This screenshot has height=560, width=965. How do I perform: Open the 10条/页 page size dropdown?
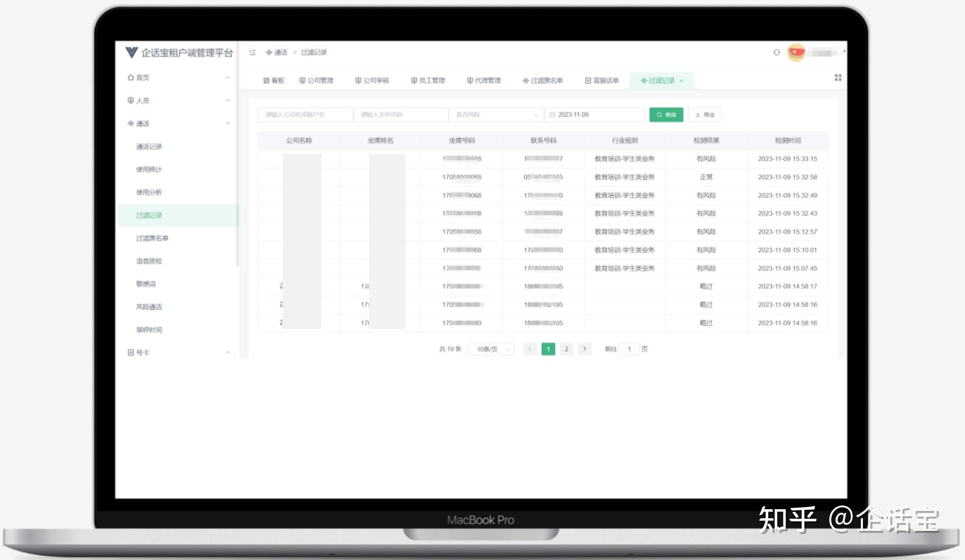[491, 349]
